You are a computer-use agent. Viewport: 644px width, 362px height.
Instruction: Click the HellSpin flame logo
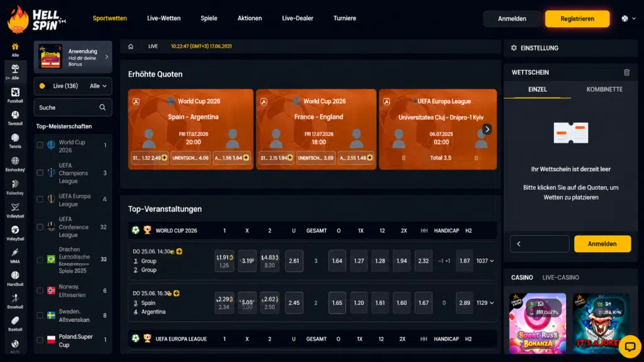18,19
